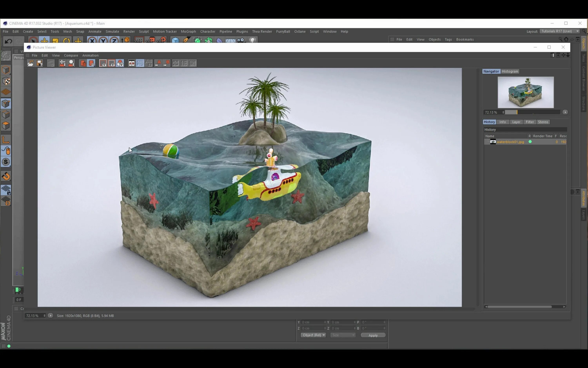Switch to the Layer tab
This screenshot has width=588, height=368.
click(x=516, y=122)
